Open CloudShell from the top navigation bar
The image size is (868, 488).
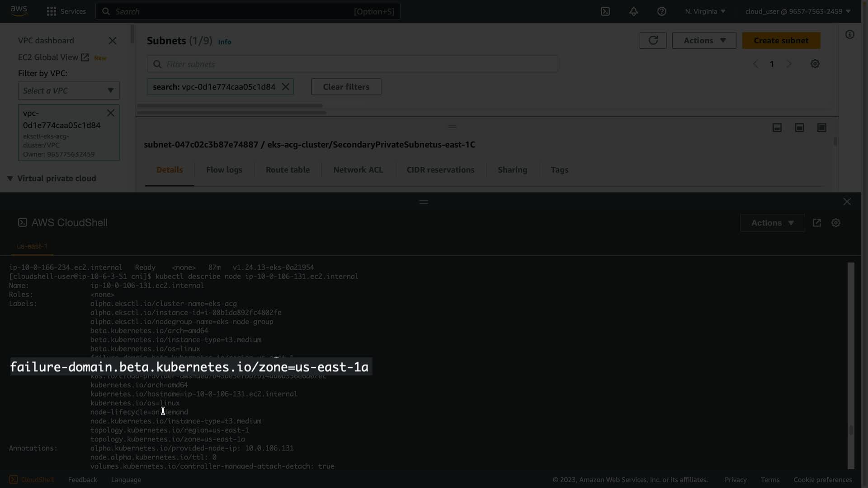click(x=605, y=11)
